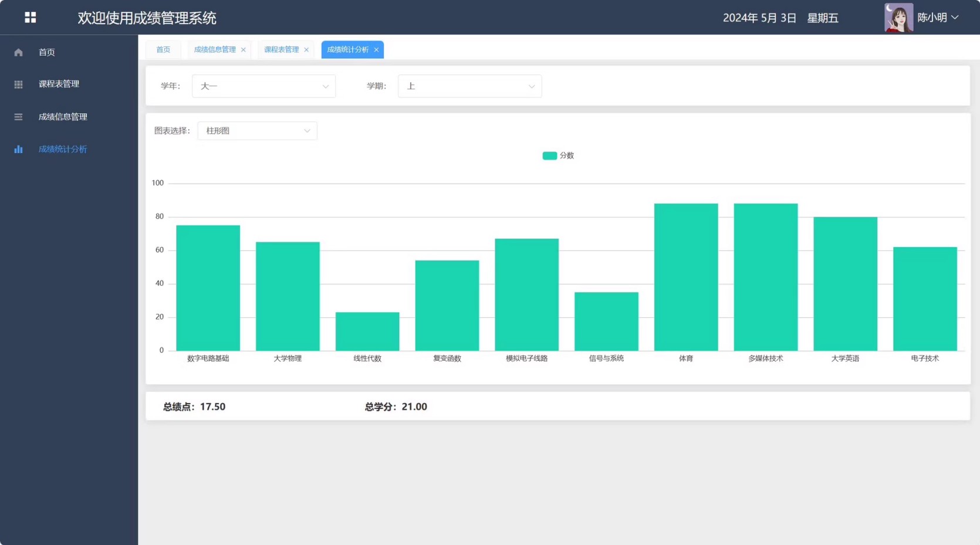Close the 成绩信息管理 tab
980x545 pixels.
point(243,50)
